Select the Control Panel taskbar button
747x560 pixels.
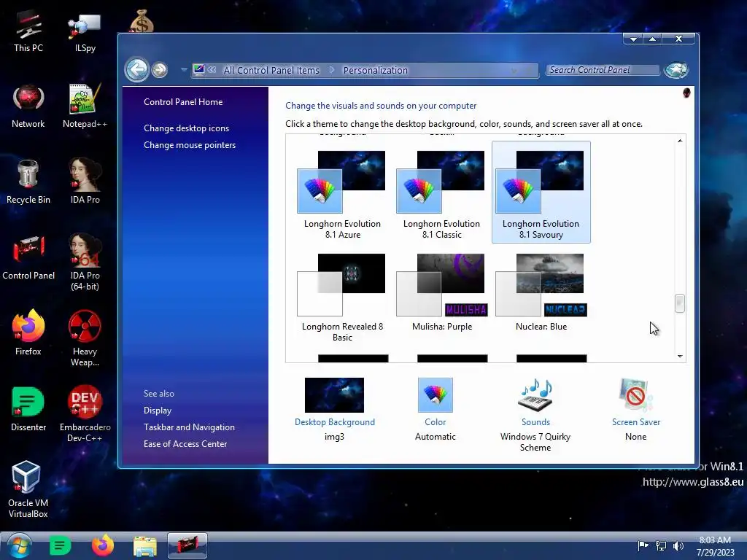(x=187, y=545)
